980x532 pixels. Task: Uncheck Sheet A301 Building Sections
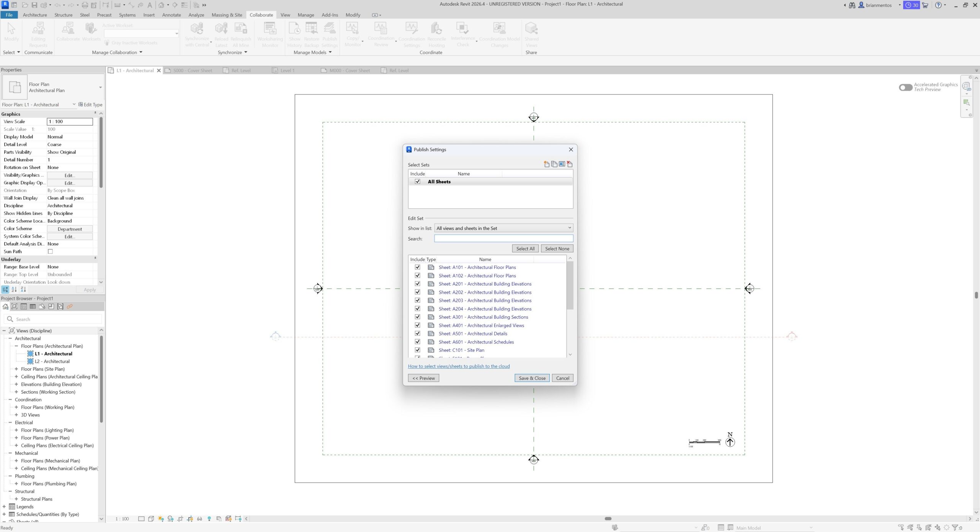point(418,317)
